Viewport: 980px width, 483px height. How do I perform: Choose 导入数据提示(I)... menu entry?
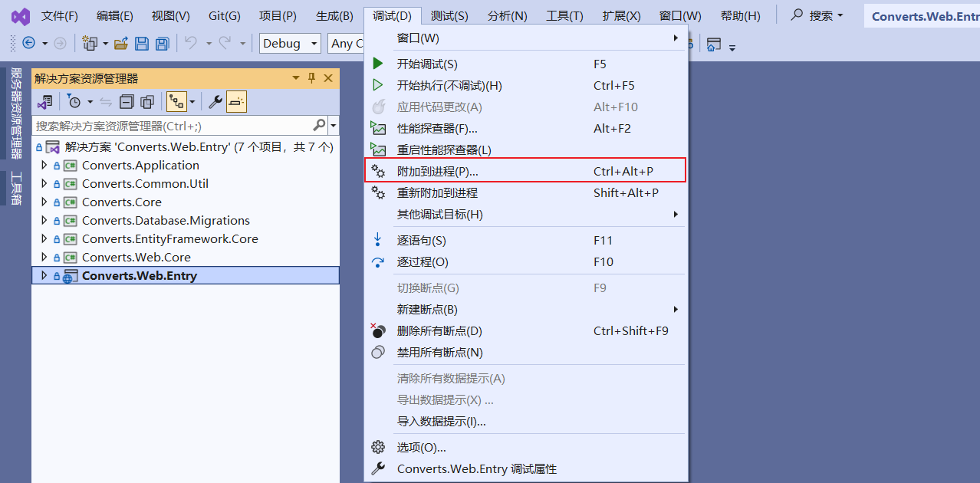[526, 421]
